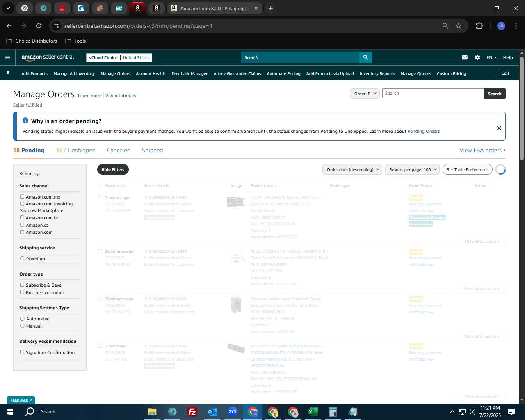Viewport: 525px width, 420px height.
Task: Click the browser reload button
Action: click(39, 26)
